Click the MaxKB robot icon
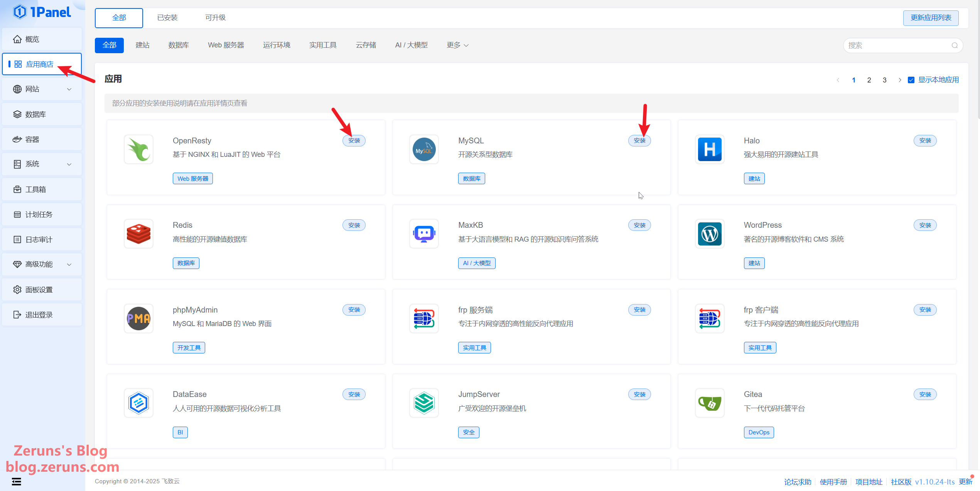 tap(424, 234)
